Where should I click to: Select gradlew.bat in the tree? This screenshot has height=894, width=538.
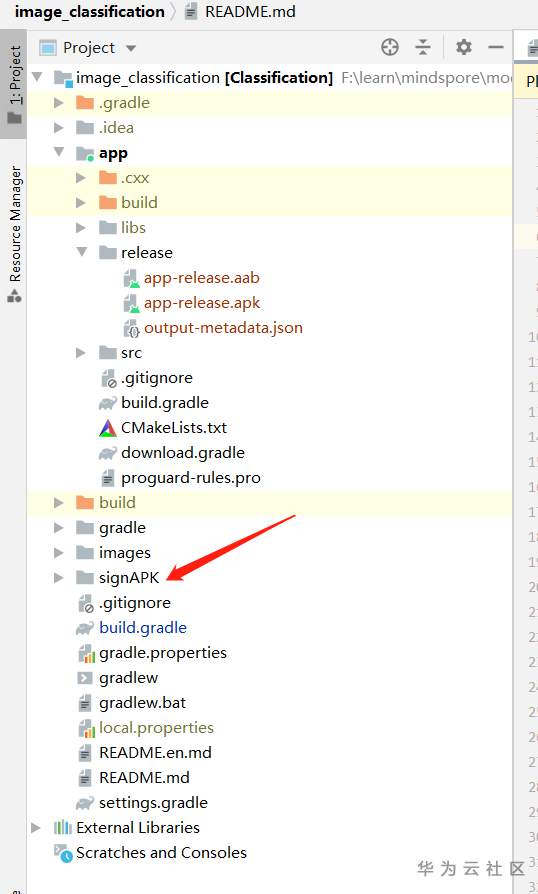pos(142,702)
